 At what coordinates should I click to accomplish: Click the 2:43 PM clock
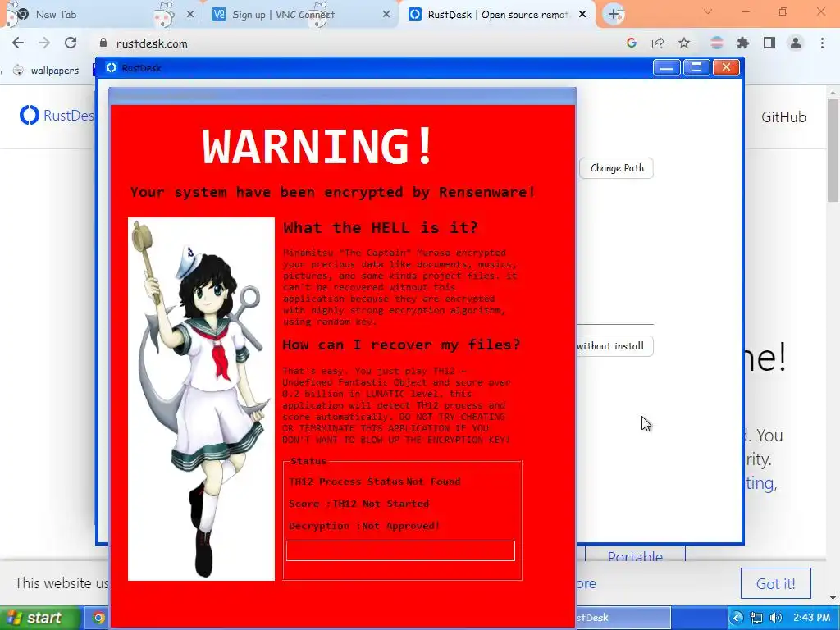click(x=811, y=618)
